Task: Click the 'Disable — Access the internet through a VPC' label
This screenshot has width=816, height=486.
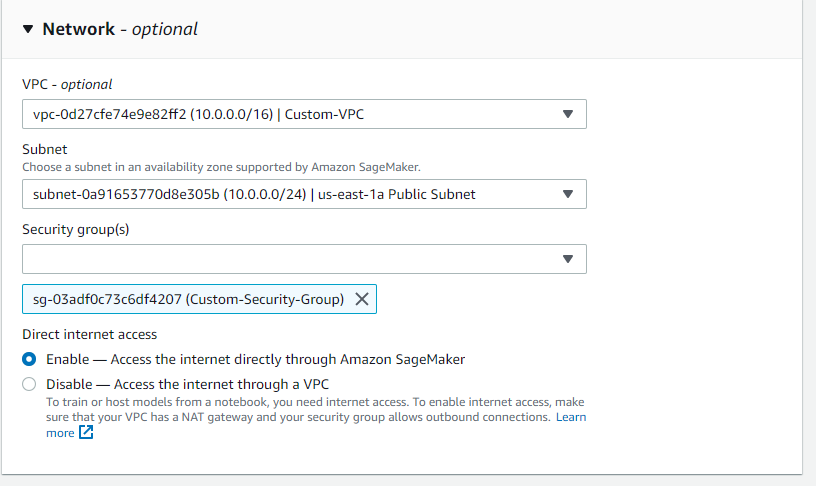Action: pos(187,384)
